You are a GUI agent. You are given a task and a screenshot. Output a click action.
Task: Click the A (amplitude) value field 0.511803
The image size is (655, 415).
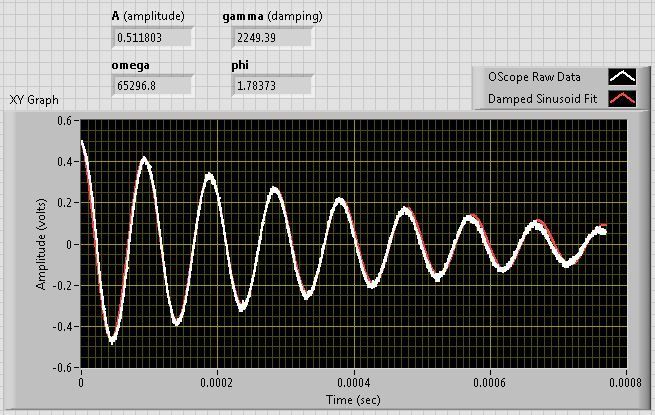coord(152,38)
